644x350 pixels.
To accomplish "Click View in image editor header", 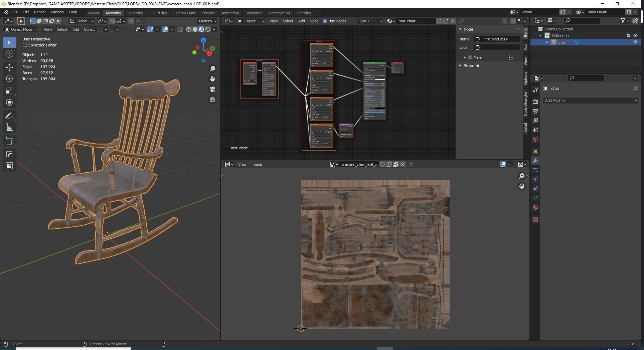I will (242, 164).
